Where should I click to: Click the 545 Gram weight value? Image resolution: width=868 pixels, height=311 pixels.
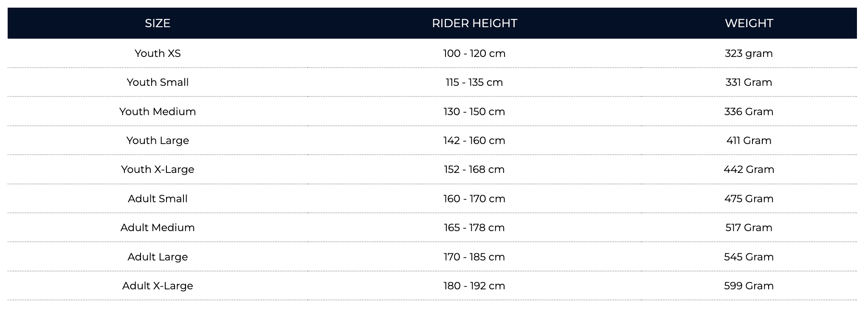tap(749, 257)
